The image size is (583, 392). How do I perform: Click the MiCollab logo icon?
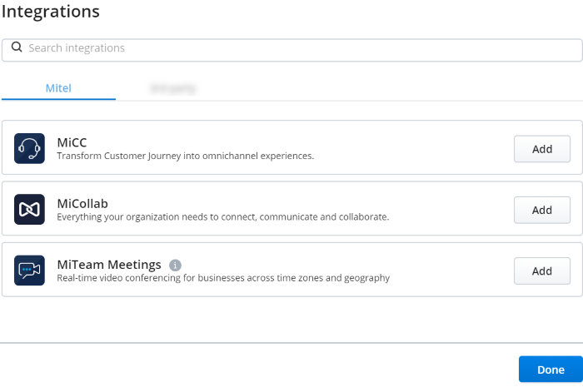pos(29,210)
